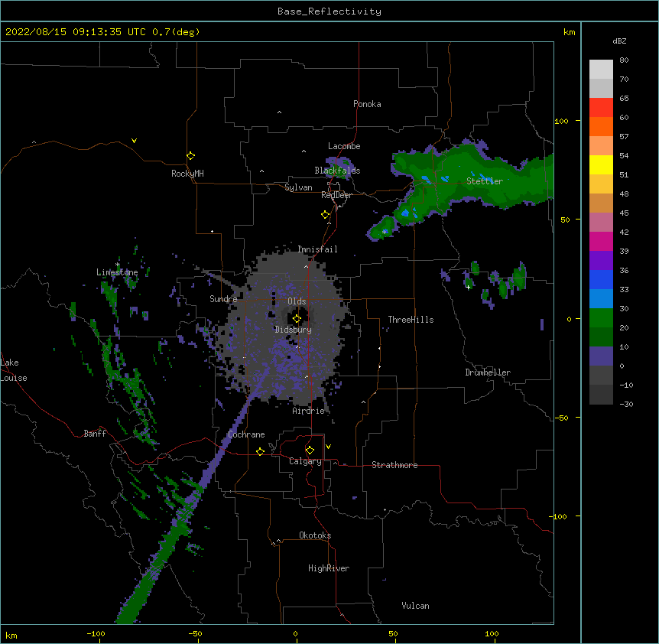659x644 pixels.
Task: Click the Ponoka city label
Action: [x=367, y=104]
